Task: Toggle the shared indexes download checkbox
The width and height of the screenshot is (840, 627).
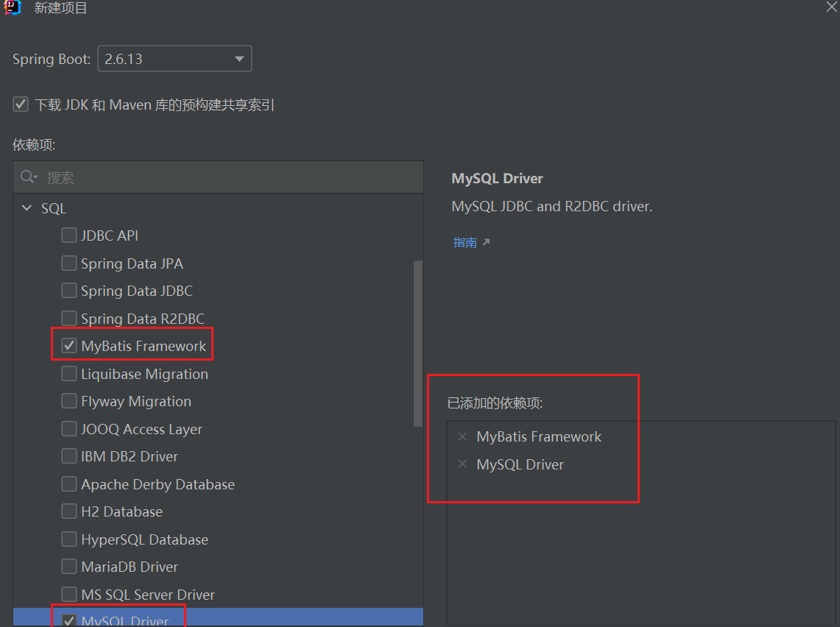Action: click(x=21, y=104)
